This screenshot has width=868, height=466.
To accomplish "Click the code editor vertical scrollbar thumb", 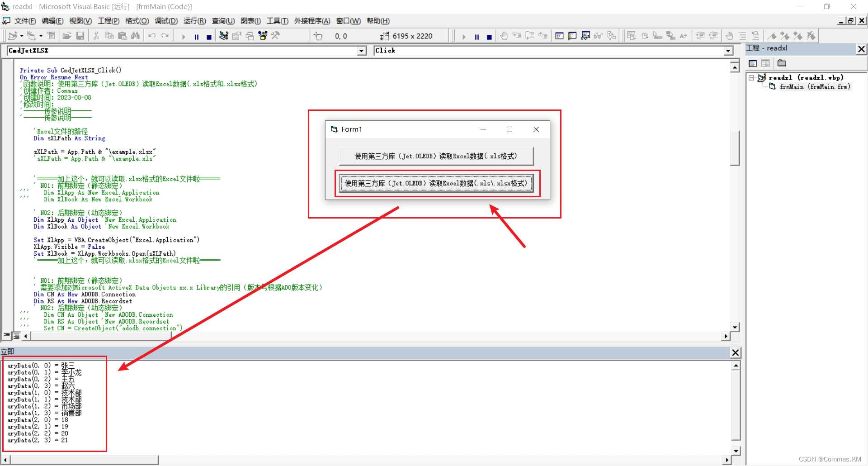I will pos(735,148).
